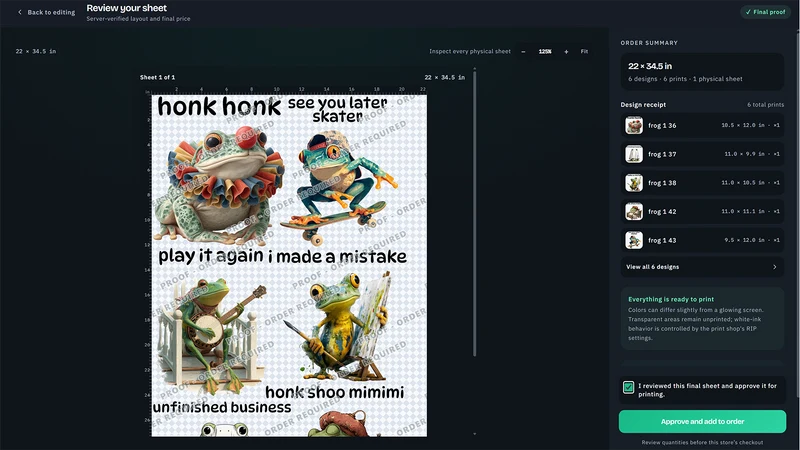The width and height of the screenshot is (800, 450).
Task: Click the clown frog honk honk design
Action: coord(219,171)
